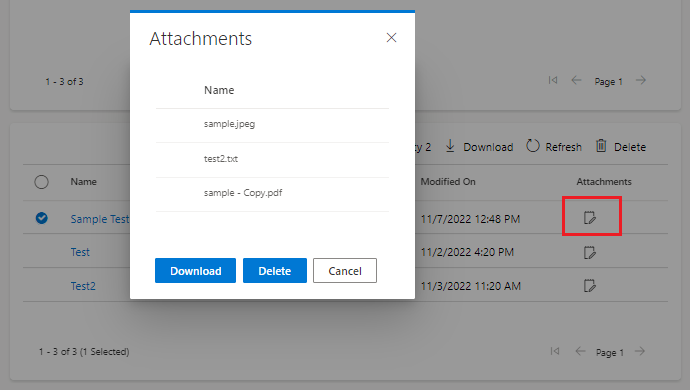
Task: Click the blue Delete button in dialog
Action: tap(275, 271)
